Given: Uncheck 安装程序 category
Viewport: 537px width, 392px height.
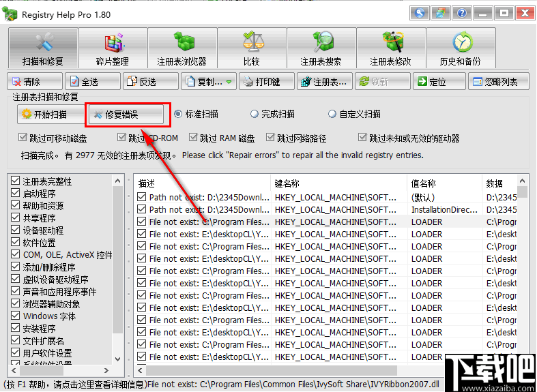Looking at the screenshot, I should [16, 328].
